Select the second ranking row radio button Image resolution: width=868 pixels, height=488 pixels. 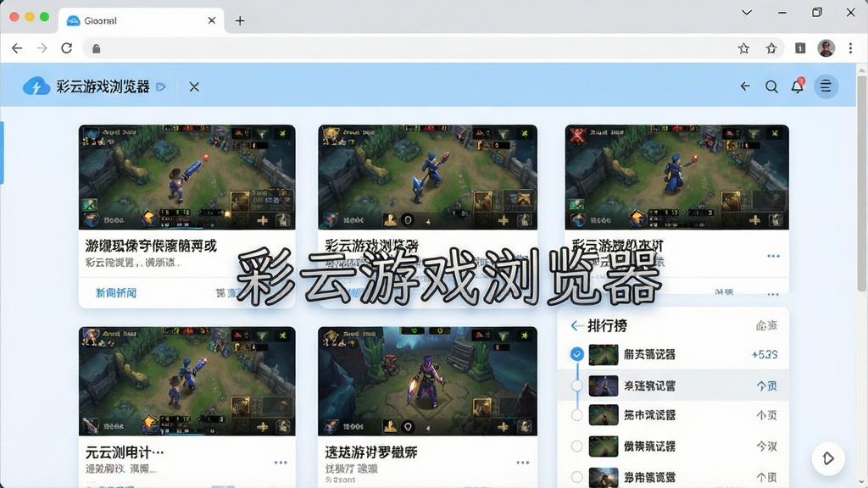coord(576,385)
